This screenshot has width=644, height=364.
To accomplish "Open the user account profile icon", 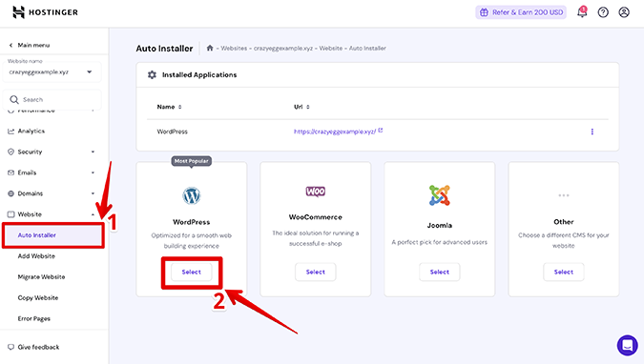I will point(624,12).
